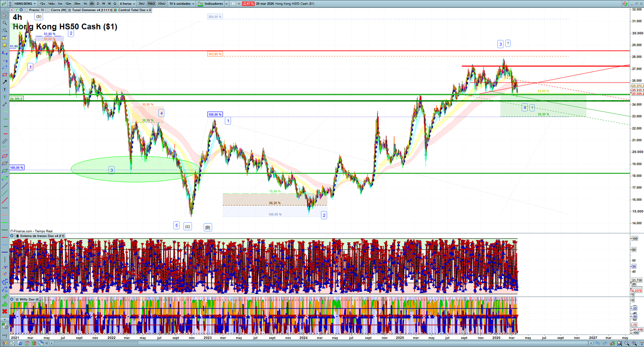Toggle the 4h timeframe button
This screenshot has height=347, width=644.
click(x=92, y=4)
